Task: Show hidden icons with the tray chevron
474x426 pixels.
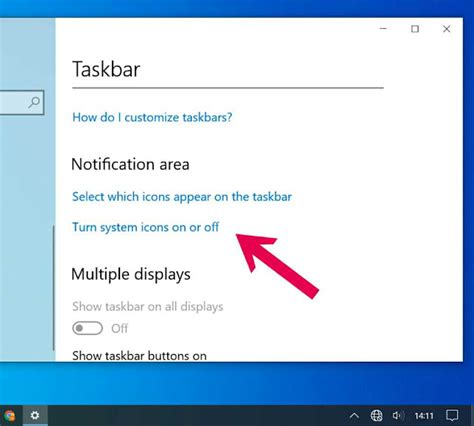Action: point(354,416)
